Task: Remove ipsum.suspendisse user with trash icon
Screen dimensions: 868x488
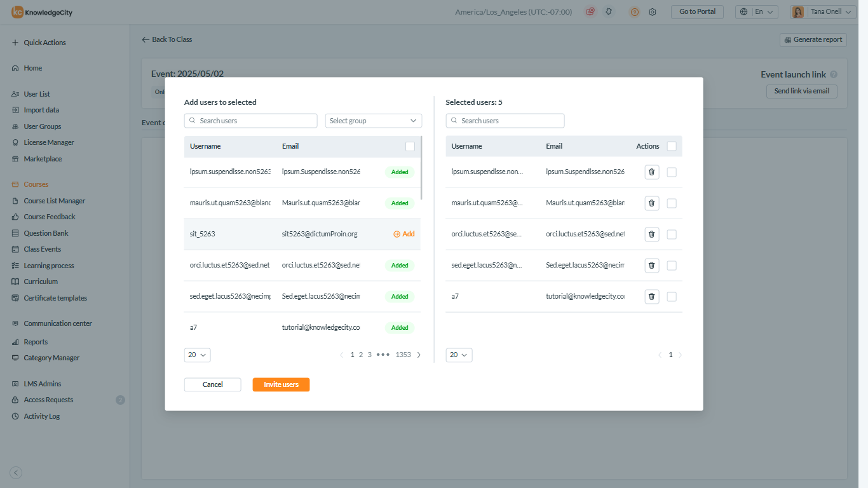Action: pos(651,172)
